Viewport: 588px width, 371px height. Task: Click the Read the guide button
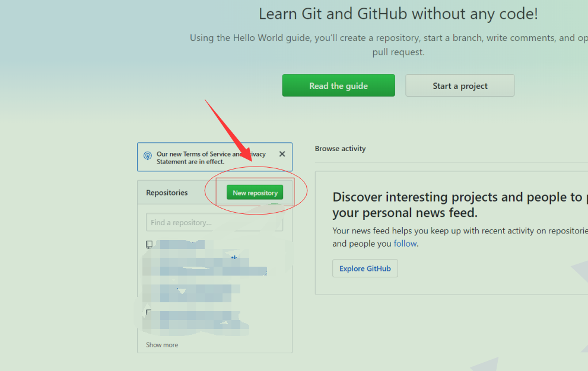click(x=338, y=85)
